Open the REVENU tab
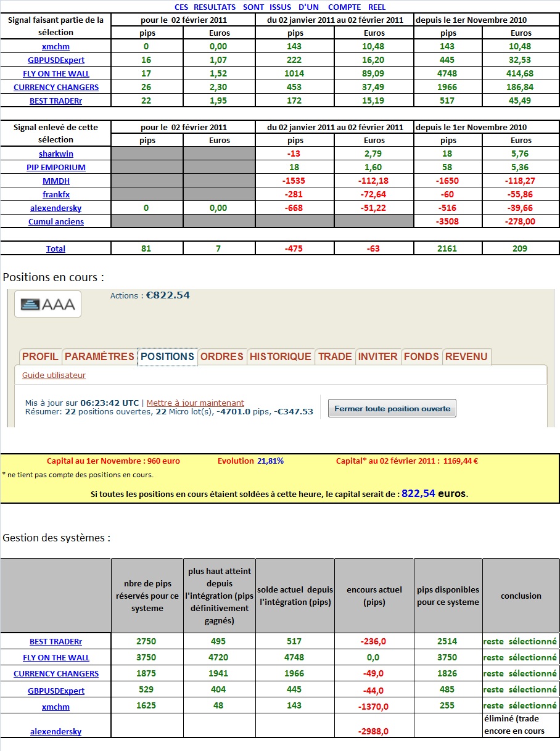560x751 pixels. click(466, 356)
